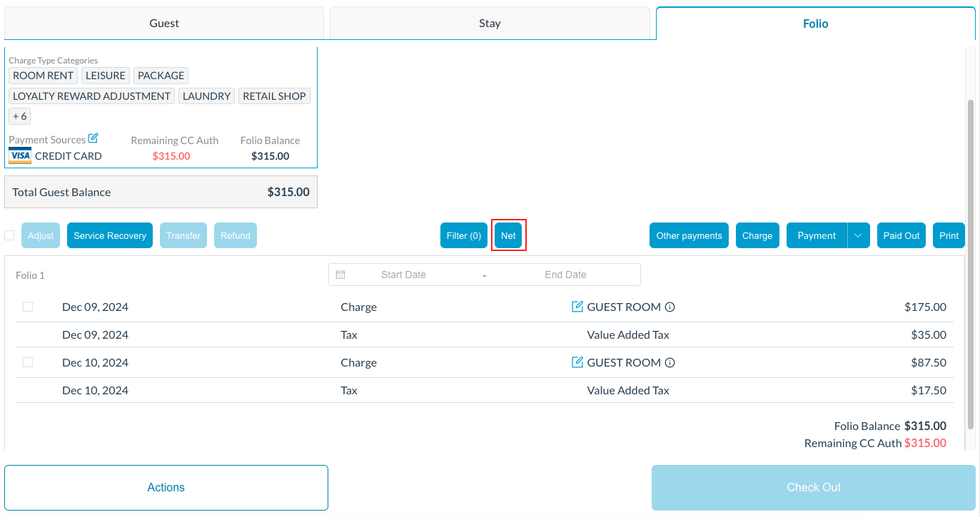Show info for Dec 09 GUEST ROOM
This screenshot has width=980, height=517.
(x=670, y=307)
